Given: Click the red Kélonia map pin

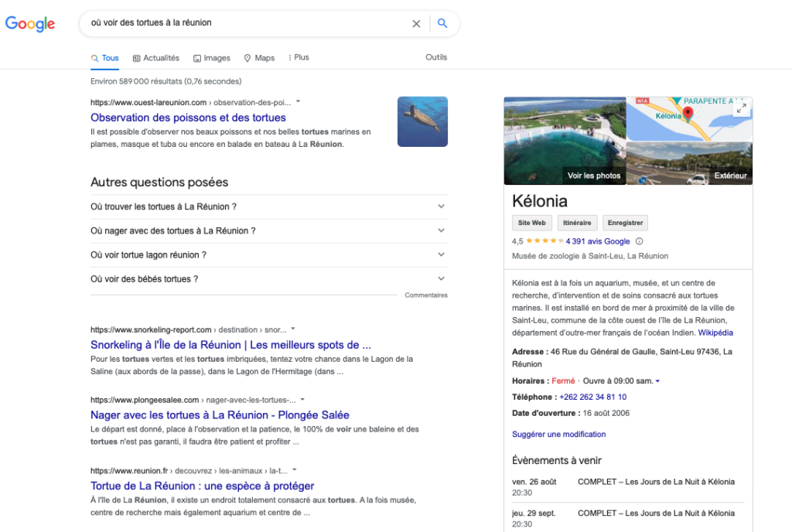Looking at the screenshot, I should coord(688,114).
